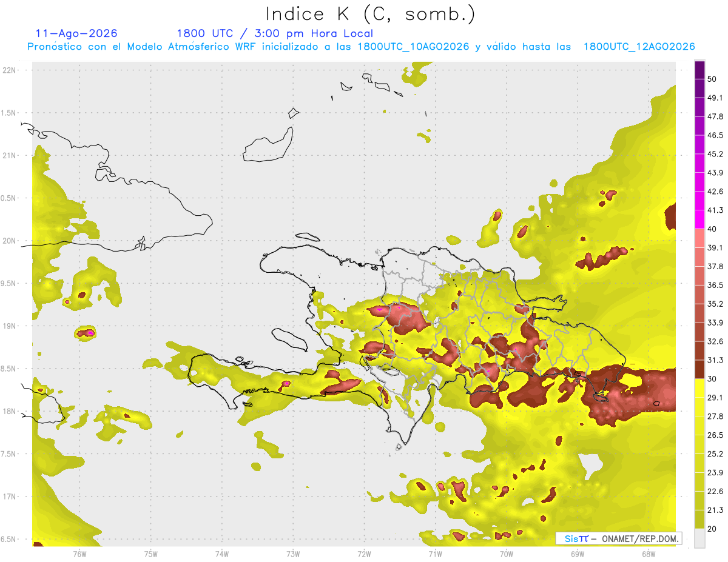Click the "68W" longitude label
The image size is (728, 562).
coord(649,554)
